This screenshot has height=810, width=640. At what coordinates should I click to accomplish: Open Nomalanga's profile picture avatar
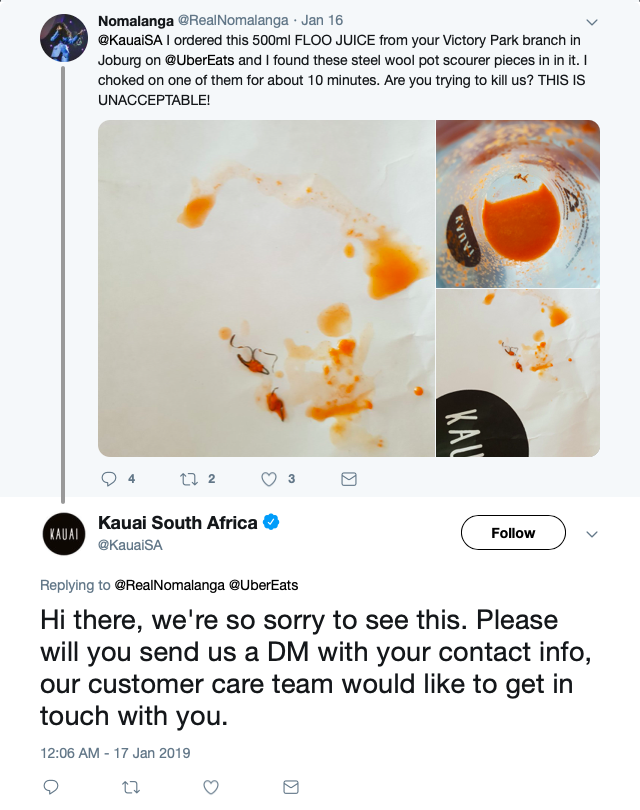[64, 38]
